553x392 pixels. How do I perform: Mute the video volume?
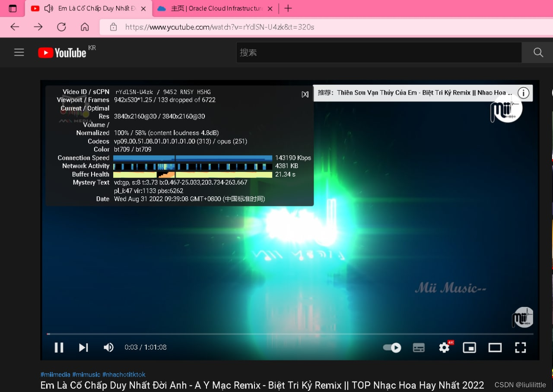(x=108, y=348)
